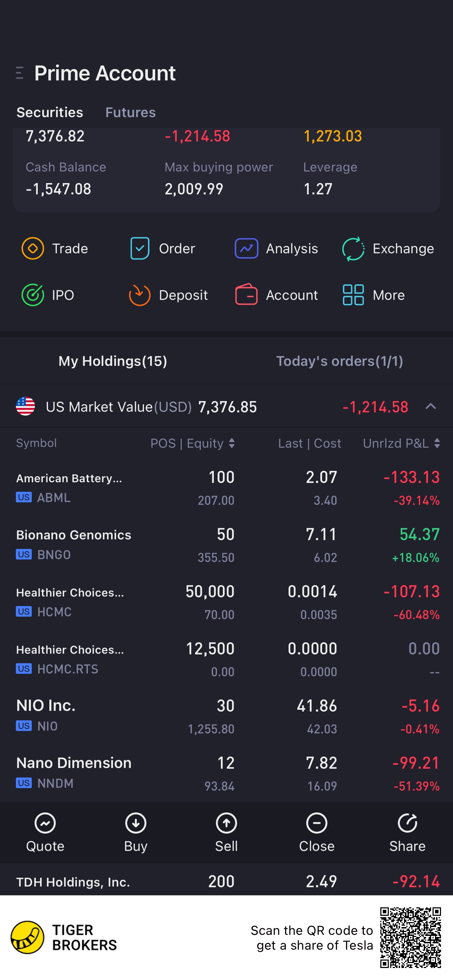Tap the Close position button
The width and height of the screenshot is (453, 980).
point(317,833)
